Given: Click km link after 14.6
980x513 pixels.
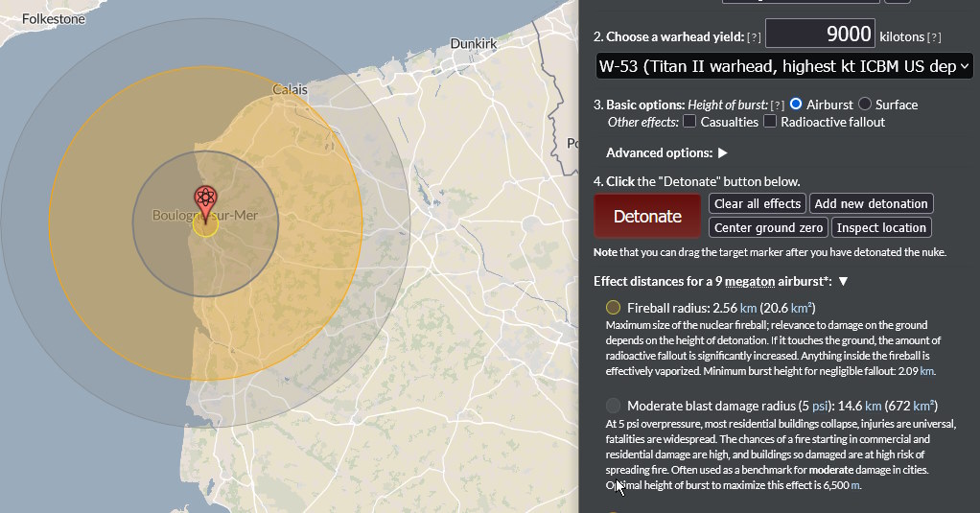Looking at the screenshot, I should tap(874, 407).
